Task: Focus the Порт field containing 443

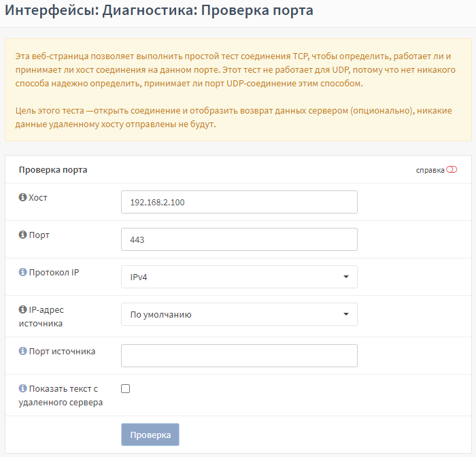Action: coord(239,239)
